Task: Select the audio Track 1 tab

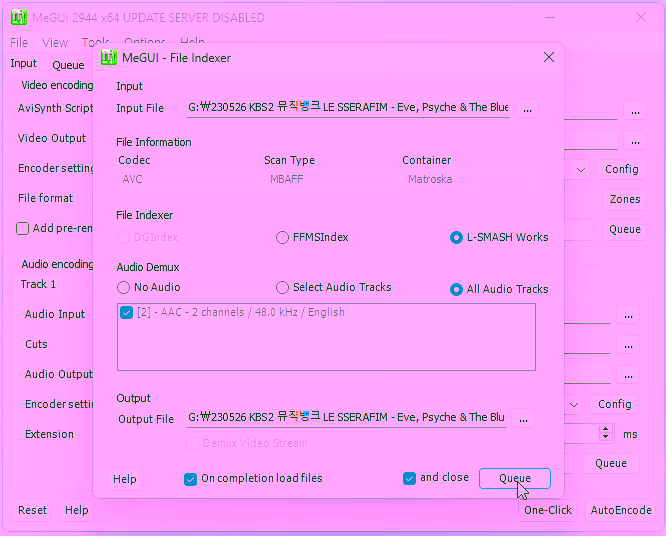Action: 38,284
